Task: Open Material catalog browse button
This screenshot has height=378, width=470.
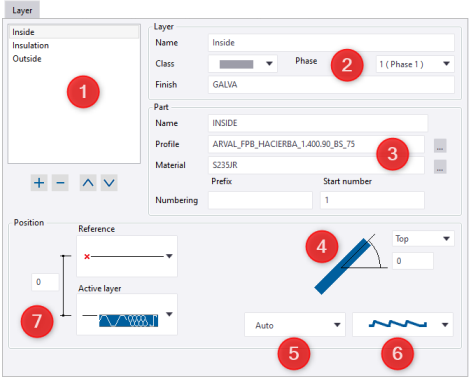Action: pos(440,167)
